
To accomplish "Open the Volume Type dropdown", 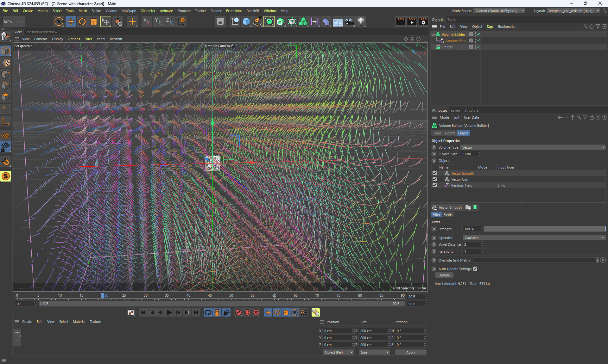I will [533, 147].
